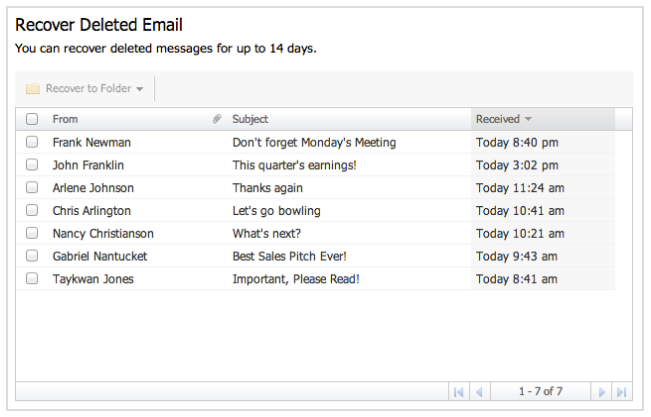This screenshot has height=417, width=651.
Task: Go to first page of results
Action: [x=459, y=392]
